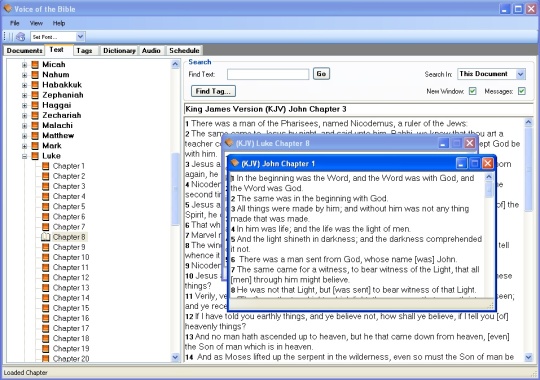Click the Voice of the Bible title bar icon
Viewport: 540px width, 380px height.
[8, 9]
